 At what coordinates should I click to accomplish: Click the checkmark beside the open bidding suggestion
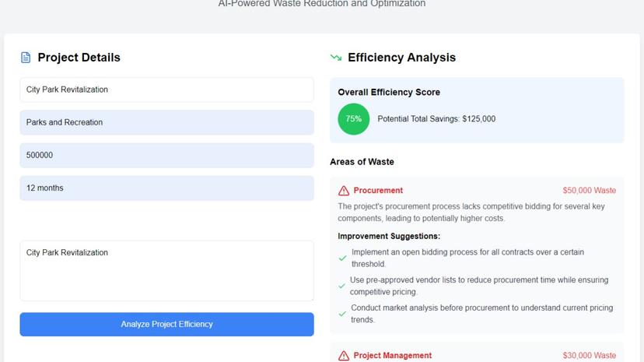coord(342,258)
